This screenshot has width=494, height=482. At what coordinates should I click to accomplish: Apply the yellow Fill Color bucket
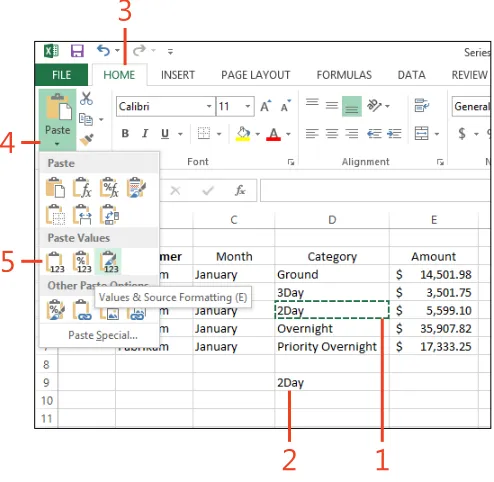click(243, 134)
